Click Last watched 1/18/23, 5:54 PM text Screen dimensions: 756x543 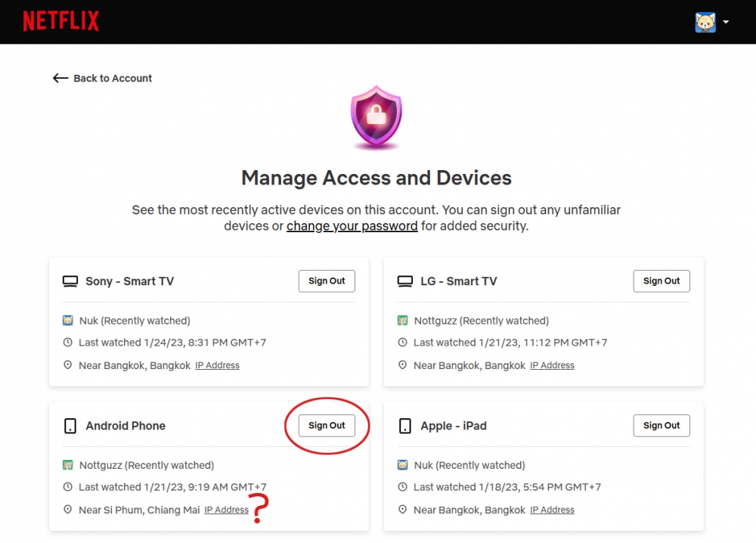coord(507,487)
